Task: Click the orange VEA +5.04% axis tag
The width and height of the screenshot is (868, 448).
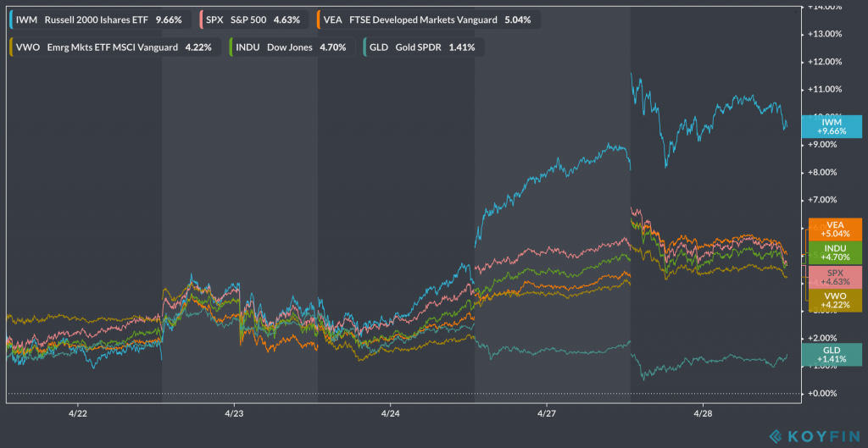Action: click(x=832, y=230)
